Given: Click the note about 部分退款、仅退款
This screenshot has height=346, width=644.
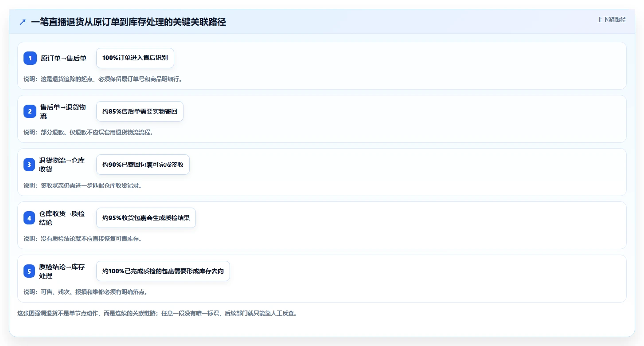Looking at the screenshot, I should click(88, 132).
